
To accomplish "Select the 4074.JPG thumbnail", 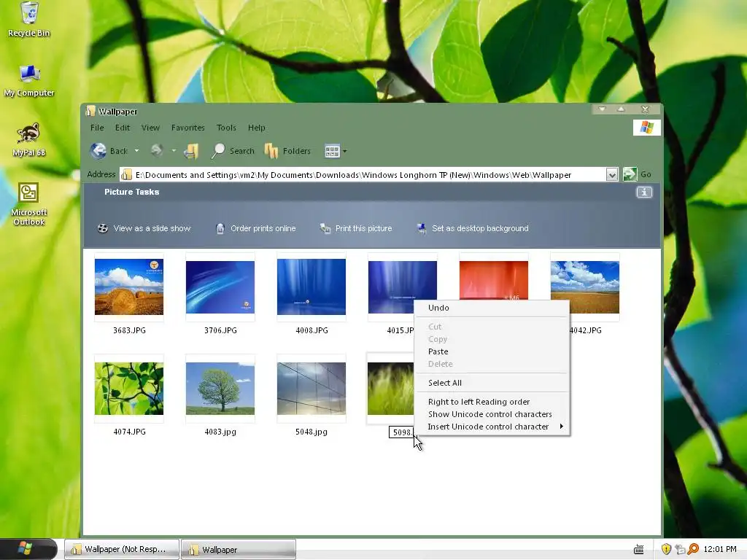I will click(x=129, y=389).
